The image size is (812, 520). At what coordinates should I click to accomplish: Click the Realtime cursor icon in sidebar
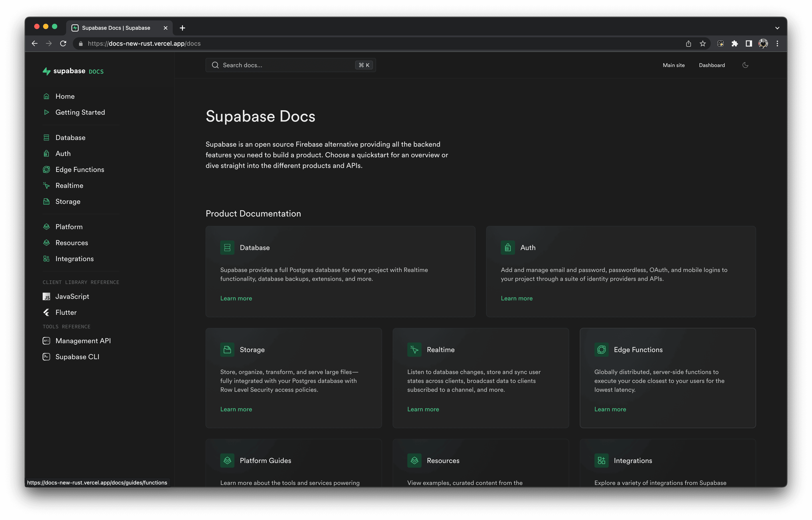(47, 185)
